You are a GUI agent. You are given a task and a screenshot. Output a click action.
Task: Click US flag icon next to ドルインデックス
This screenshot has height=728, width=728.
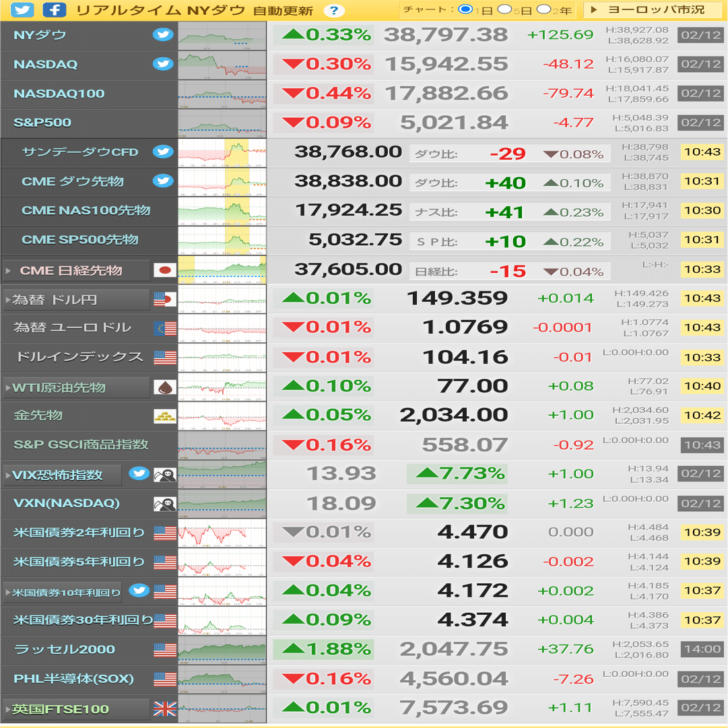point(165,358)
